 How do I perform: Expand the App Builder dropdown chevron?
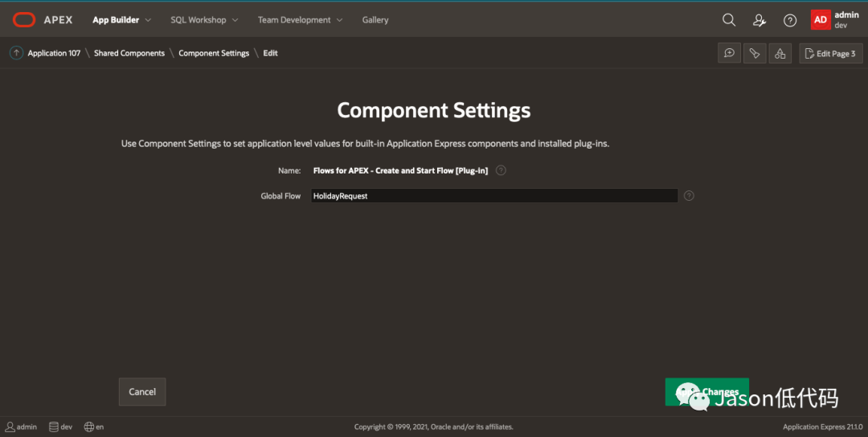click(x=148, y=20)
